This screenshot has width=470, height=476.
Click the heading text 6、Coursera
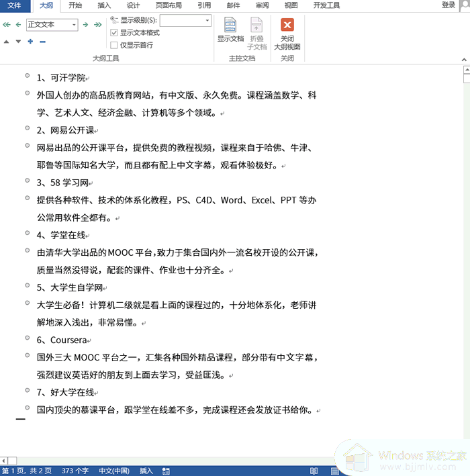coord(62,340)
